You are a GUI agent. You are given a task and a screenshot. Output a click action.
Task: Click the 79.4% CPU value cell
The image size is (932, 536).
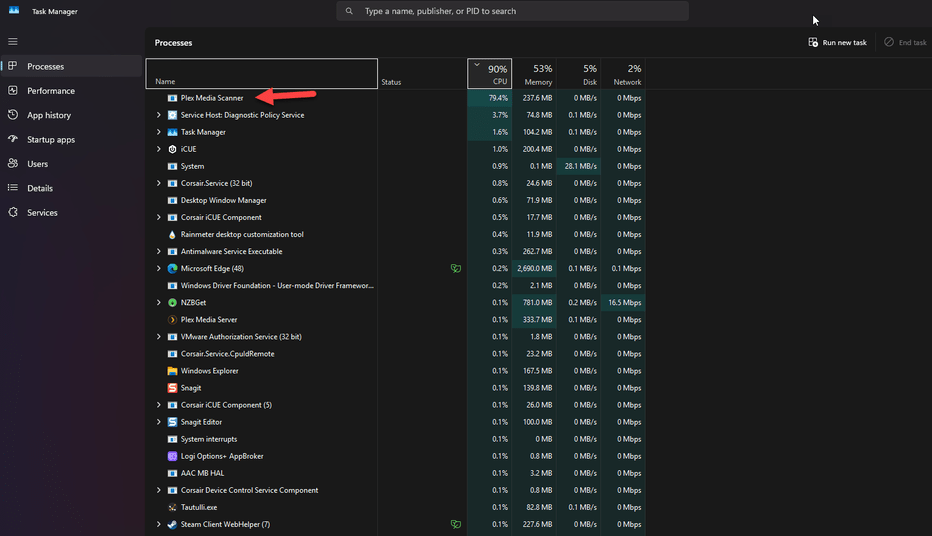490,98
